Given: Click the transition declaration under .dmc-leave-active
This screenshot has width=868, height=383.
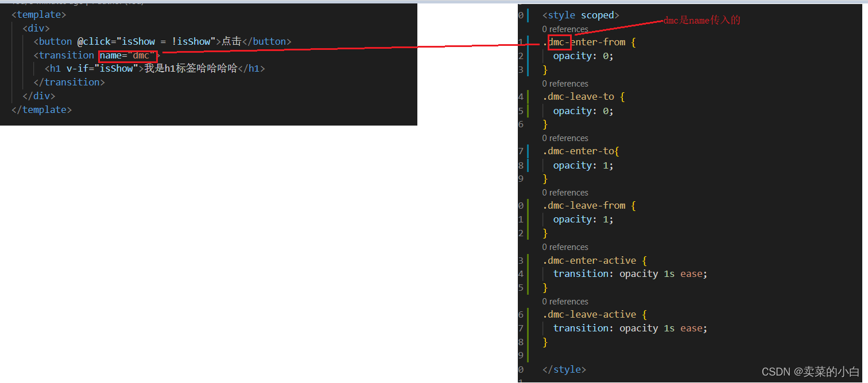Looking at the screenshot, I should point(630,329).
